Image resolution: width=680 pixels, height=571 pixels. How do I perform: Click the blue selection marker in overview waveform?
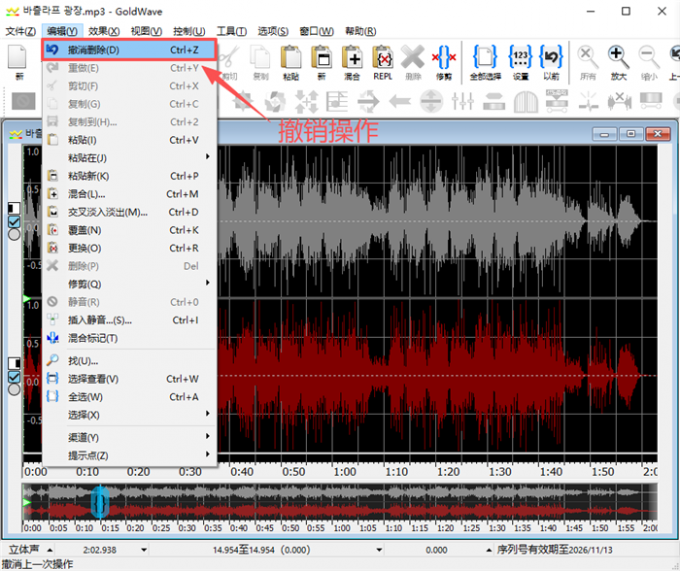point(99,503)
